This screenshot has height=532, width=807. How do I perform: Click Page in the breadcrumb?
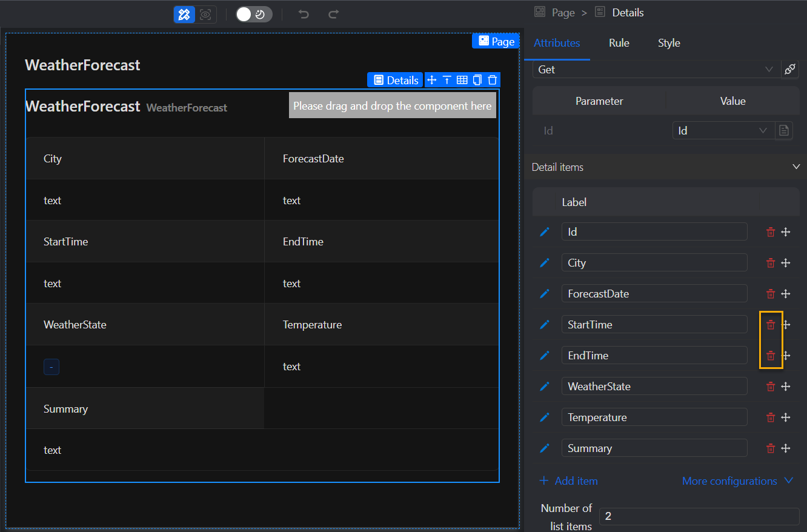click(563, 13)
